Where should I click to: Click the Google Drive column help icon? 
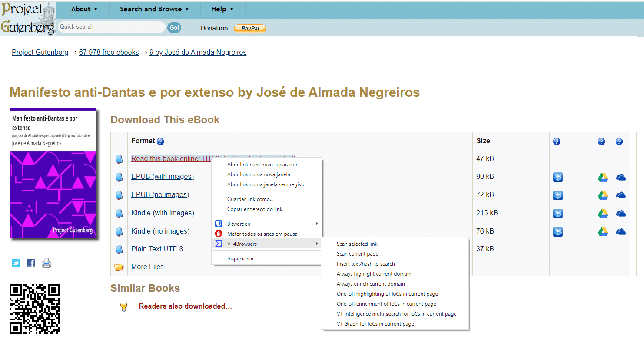click(x=601, y=142)
